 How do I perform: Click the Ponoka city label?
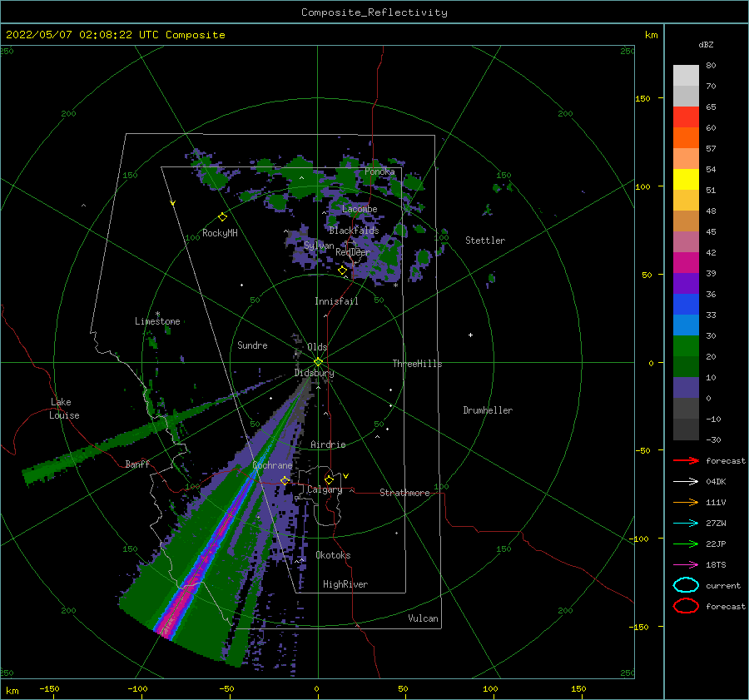379,171
